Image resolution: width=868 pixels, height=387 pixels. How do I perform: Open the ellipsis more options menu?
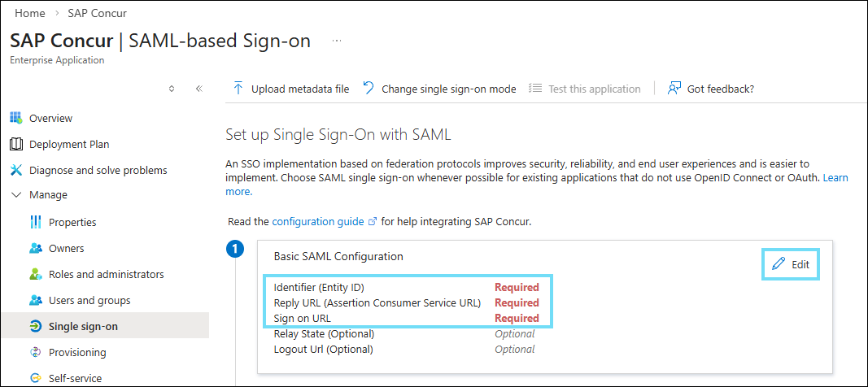tap(337, 41)
